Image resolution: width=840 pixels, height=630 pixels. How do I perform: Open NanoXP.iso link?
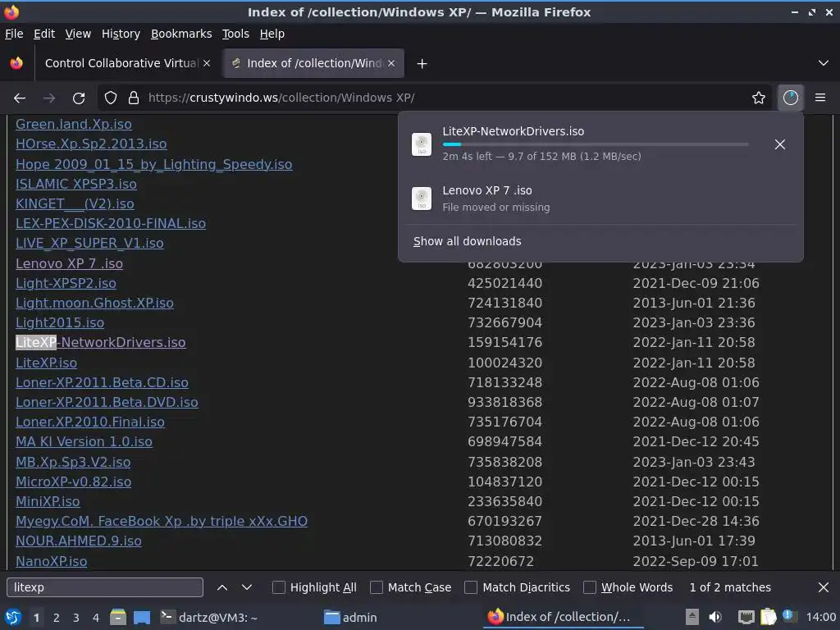coord(52,561)
